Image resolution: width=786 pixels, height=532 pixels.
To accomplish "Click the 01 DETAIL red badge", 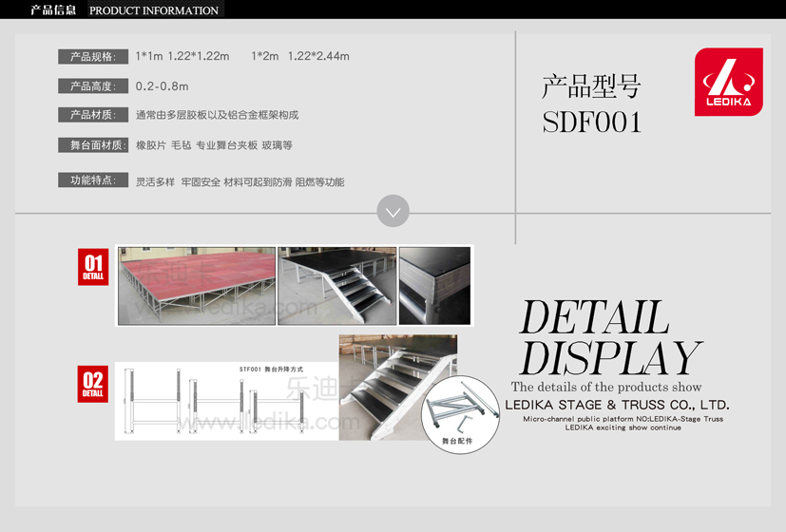I will click(x=93, y=267).
